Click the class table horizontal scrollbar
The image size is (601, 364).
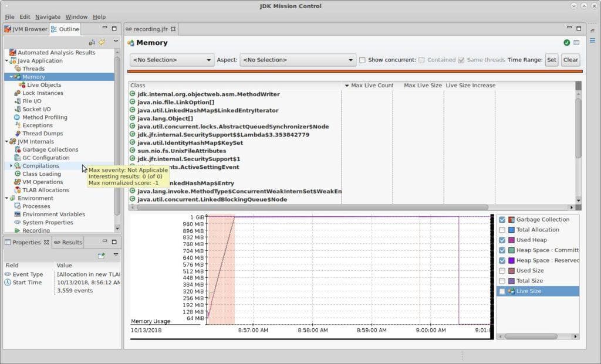point(312,207)
